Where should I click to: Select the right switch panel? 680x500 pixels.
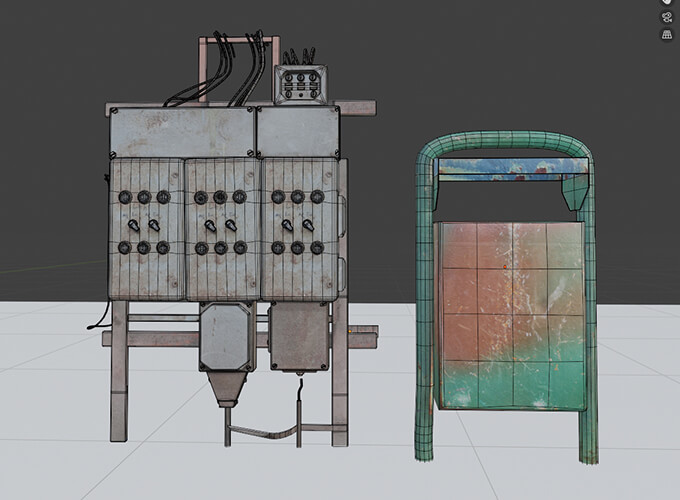tap(299, 228)
